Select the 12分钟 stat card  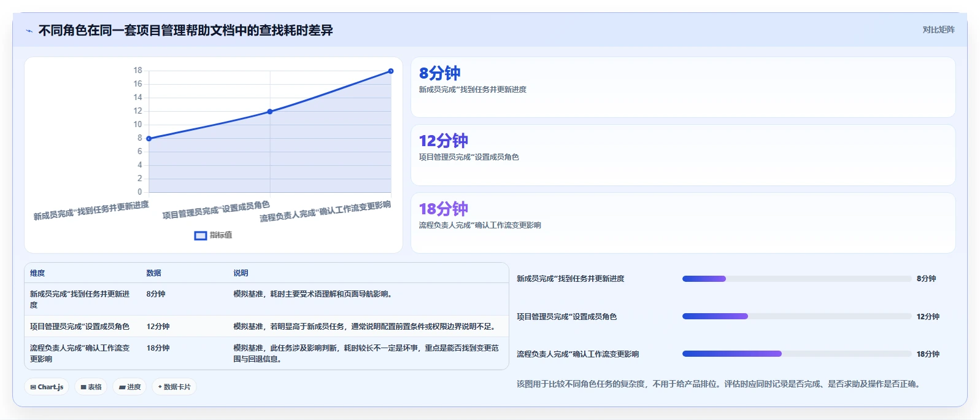(683, 155)
